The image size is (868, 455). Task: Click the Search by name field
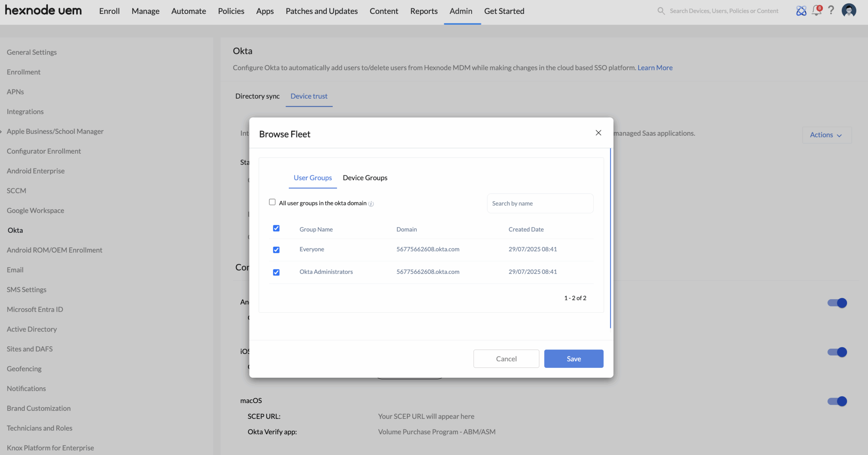540,203
